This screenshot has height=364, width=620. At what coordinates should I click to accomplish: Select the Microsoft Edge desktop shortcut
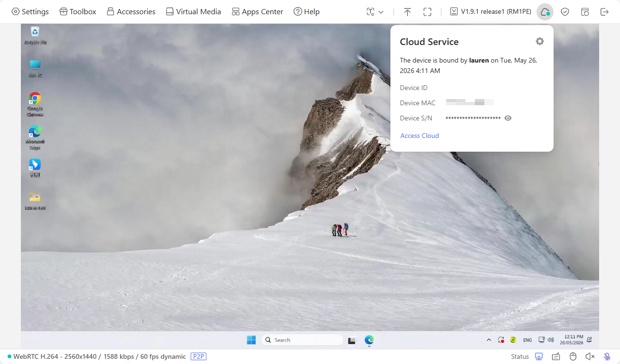tap(35, 138)
